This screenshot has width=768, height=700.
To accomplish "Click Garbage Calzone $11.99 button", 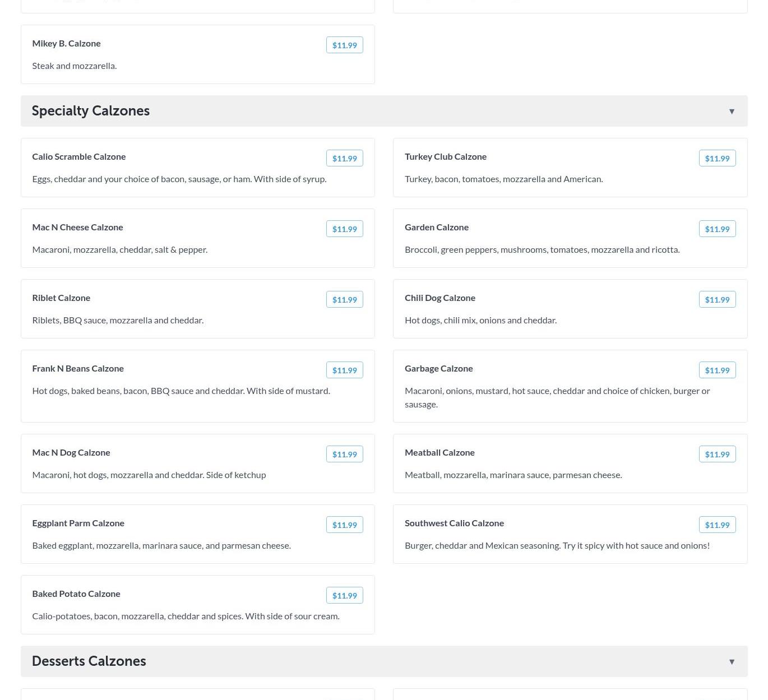I will 717,370.
